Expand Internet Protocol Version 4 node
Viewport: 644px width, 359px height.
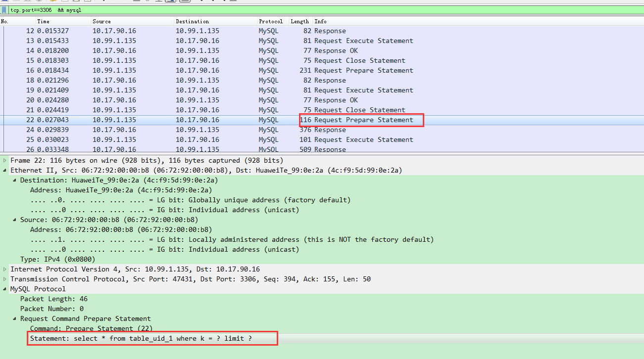point(5,269)
